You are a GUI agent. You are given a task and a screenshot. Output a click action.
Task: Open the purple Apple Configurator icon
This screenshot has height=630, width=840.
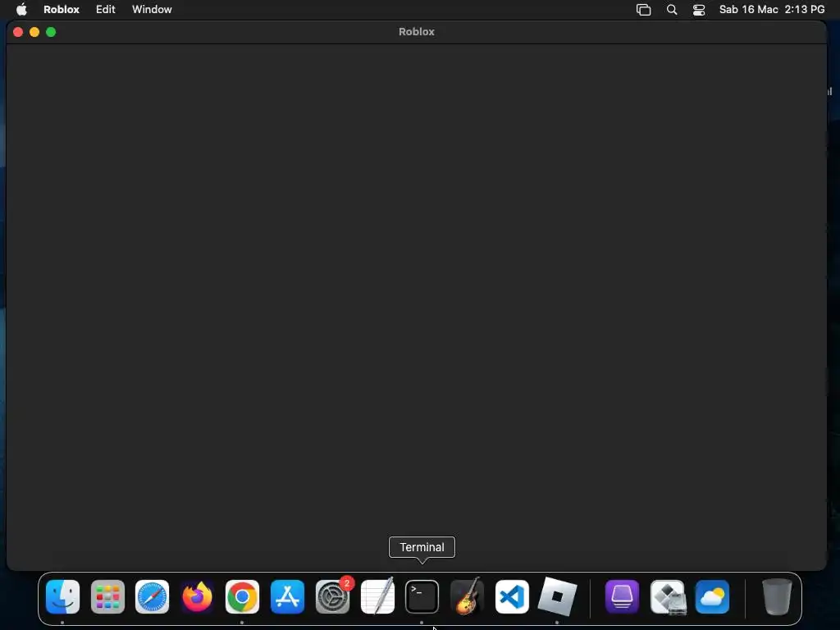coord(622,597)
